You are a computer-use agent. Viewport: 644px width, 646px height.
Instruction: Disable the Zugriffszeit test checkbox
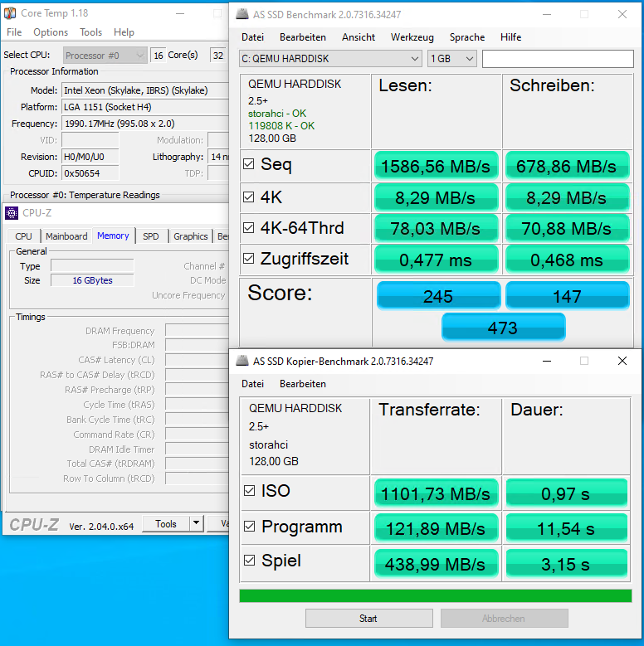pos(249,259)
